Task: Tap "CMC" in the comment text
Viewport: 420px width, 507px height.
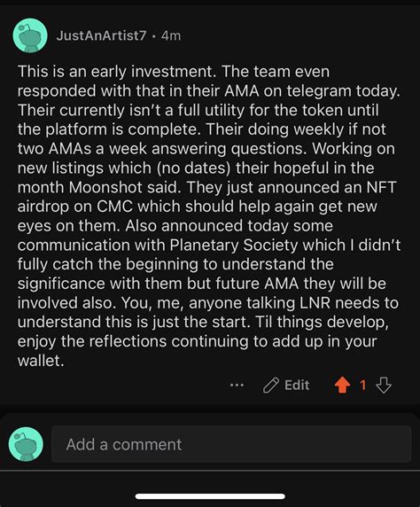Action: tap(115, 207)
